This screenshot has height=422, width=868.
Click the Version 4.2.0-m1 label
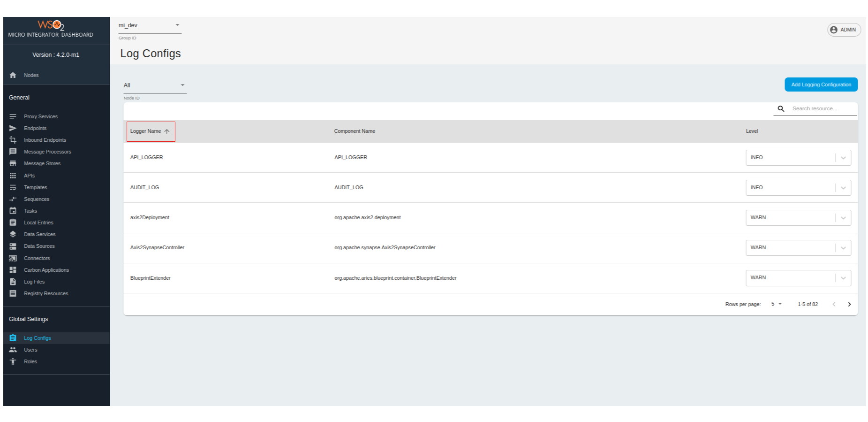[56, 55]
